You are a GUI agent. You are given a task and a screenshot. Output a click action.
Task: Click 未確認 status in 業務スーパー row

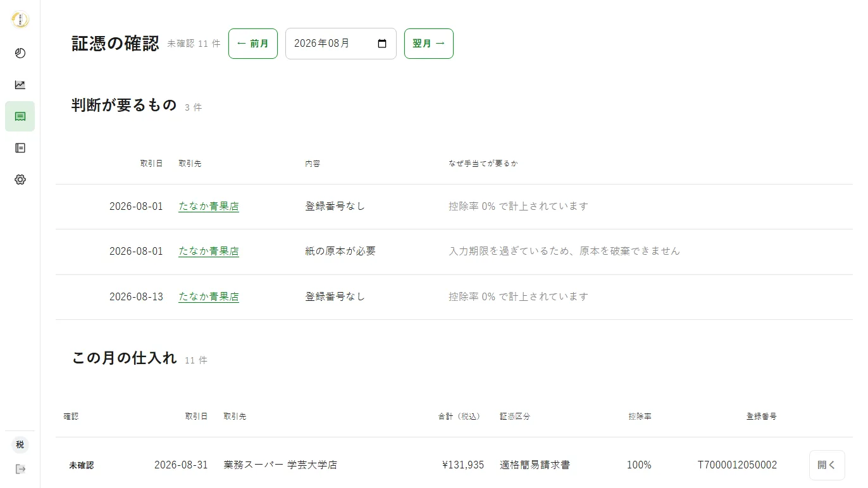pyautogui.click(x=81, y=465)
